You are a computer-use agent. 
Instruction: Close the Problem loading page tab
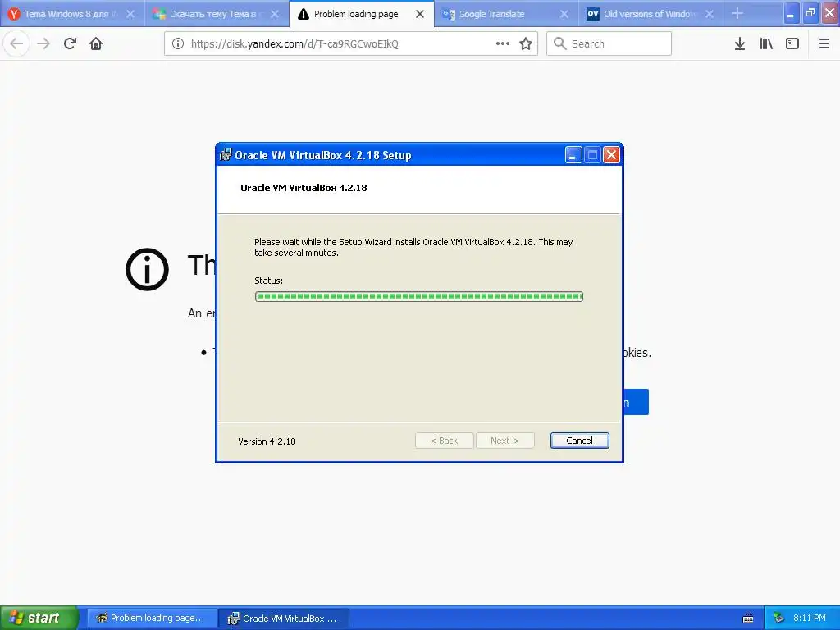(420, 14)
